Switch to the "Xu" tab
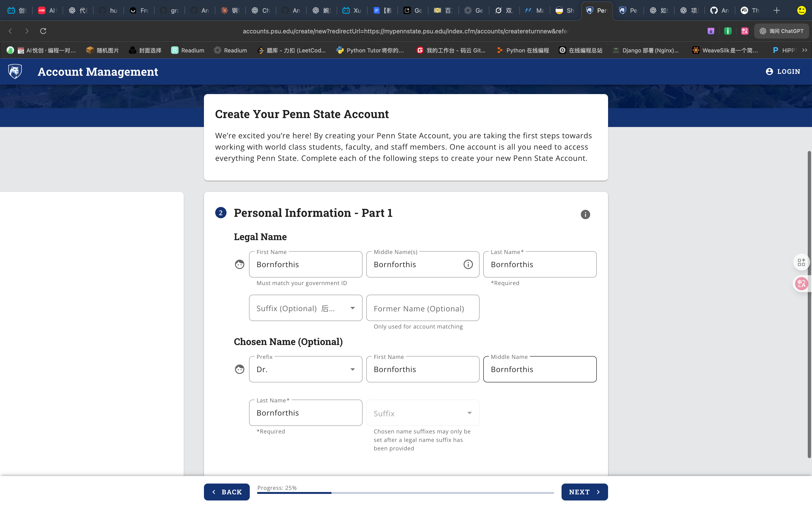Image resolution: width=812 pixels, height=508 pixels. click(x=352, y=10)
